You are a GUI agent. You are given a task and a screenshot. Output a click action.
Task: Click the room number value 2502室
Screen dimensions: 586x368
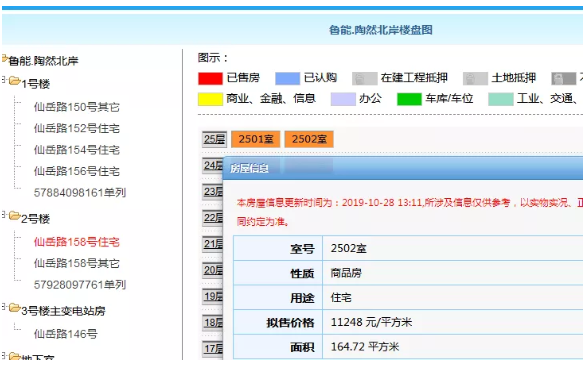pyautogui.click(x=348, y=248)
